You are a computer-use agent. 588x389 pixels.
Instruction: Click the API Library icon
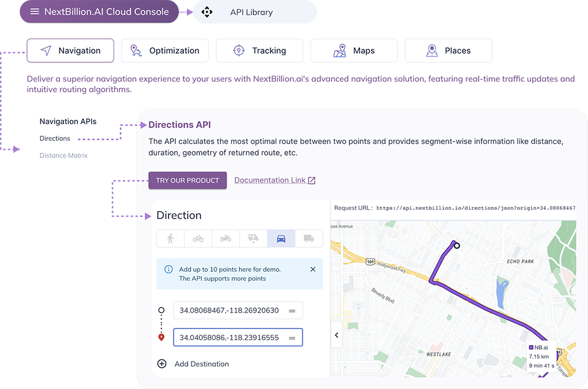207,12
